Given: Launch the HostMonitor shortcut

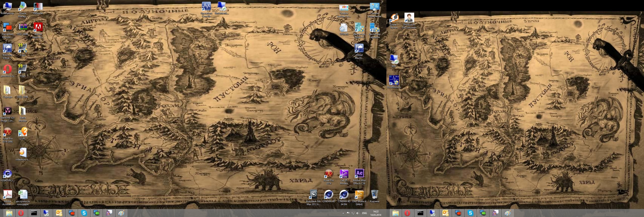Looking at the screenshot, I should (394, 82).
